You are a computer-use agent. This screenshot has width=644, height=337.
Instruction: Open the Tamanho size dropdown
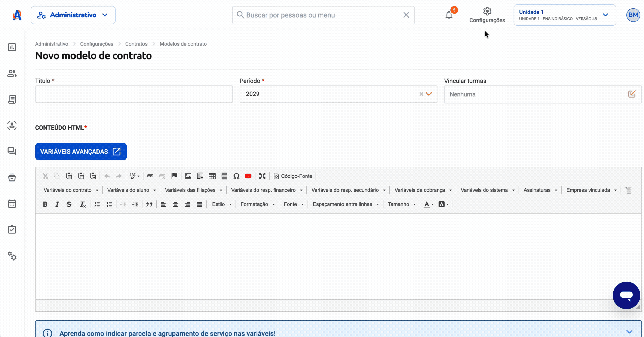point(402,204)
